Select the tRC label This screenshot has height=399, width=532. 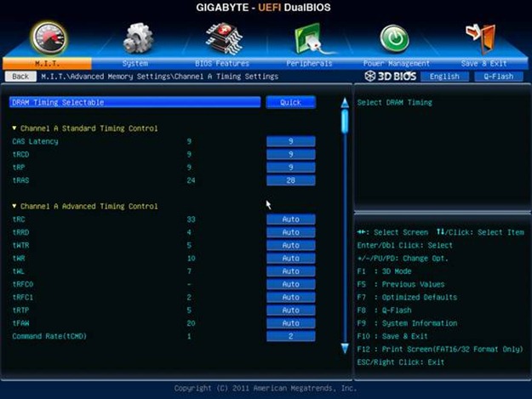(19, 219)
